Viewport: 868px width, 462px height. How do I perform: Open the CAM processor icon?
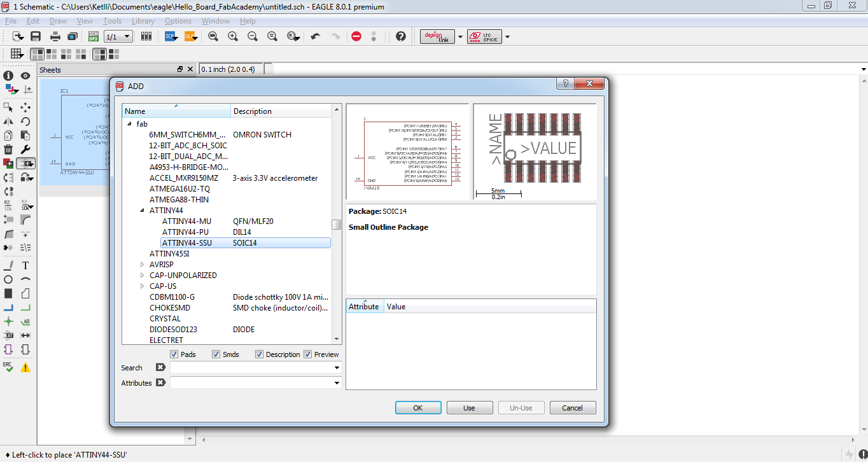pyautogui.click(x=72, y=36)
